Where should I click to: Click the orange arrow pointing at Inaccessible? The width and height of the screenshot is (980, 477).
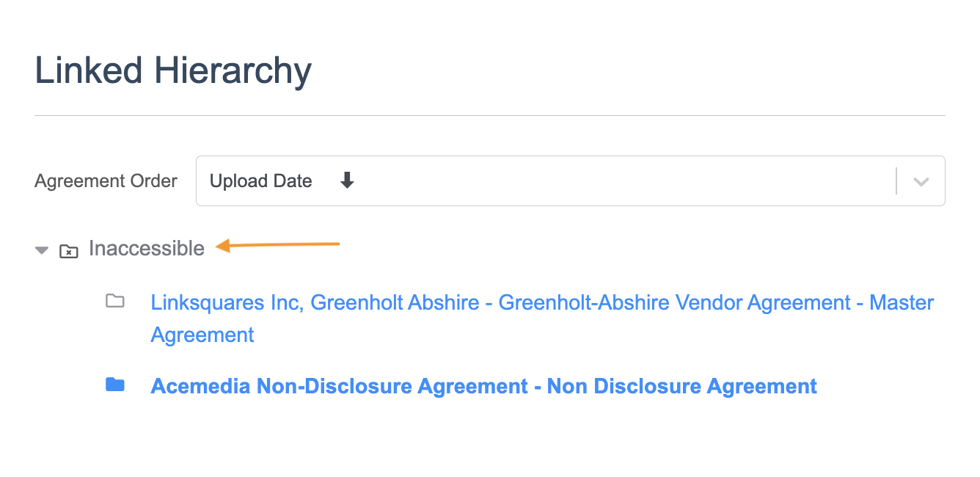(279, 246)
